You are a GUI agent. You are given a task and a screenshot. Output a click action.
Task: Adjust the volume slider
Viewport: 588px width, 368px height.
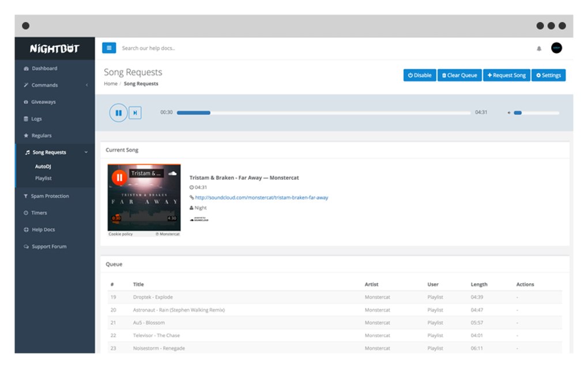537,112
